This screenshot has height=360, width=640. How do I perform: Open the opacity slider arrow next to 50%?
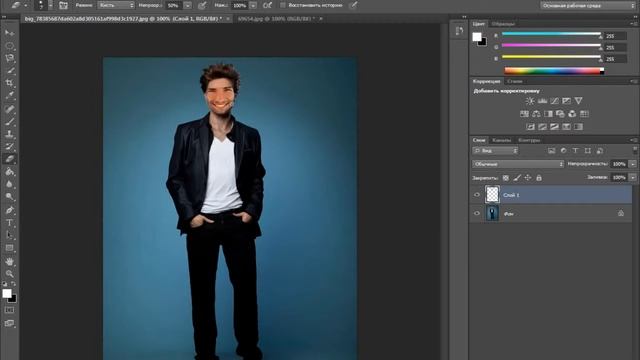point(188,5)
